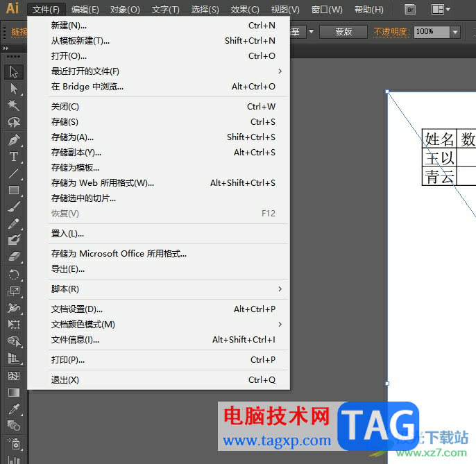The height and width of the screenshot is (464, 476).
Task: Select the Rectangle tool
Action: (x=14, y=190)
